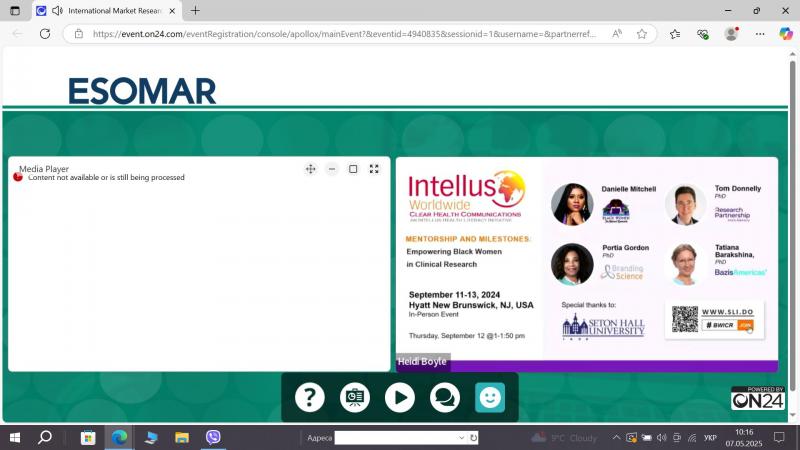The width and height of the screenshot is (800, 450).
Task: Click Portia Gordon's portrait photo
Action: click(572, 264)
